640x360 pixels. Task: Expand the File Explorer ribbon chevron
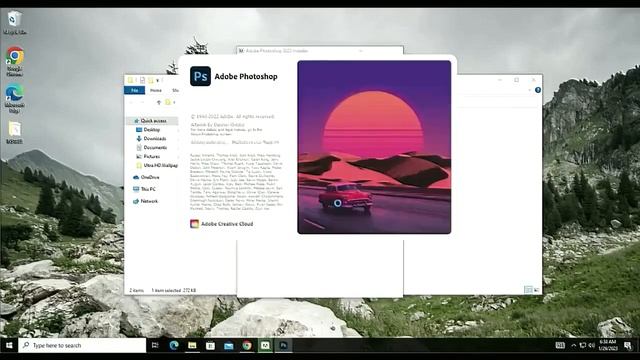click(x=530, y=90)
